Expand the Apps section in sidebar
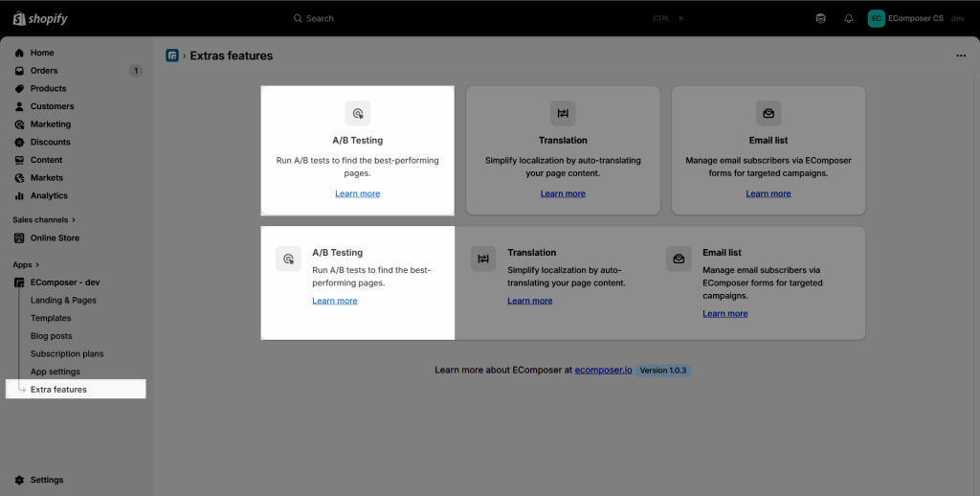Screen dimensions: 980x496 [26, 264]
